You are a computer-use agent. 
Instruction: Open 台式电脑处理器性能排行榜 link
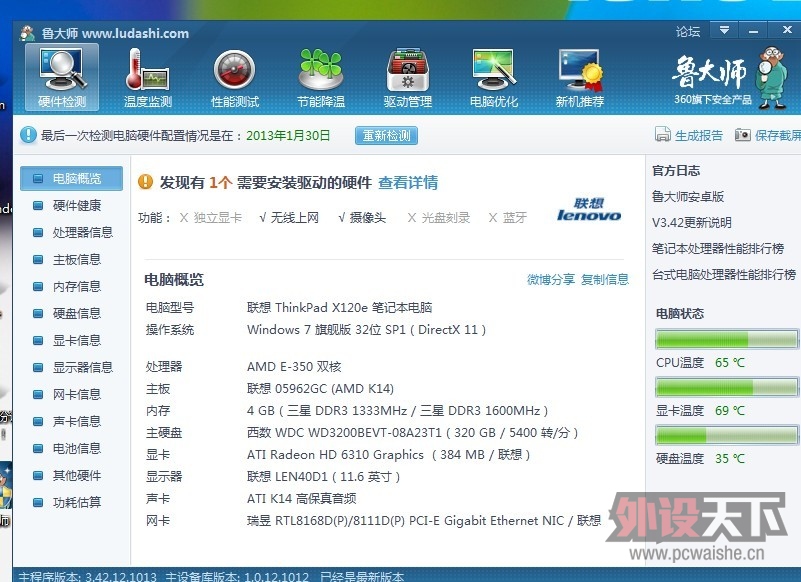point(724,275)
